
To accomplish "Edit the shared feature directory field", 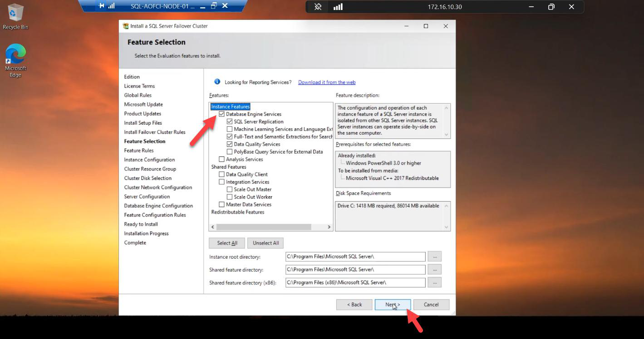I will pos(355,269).
